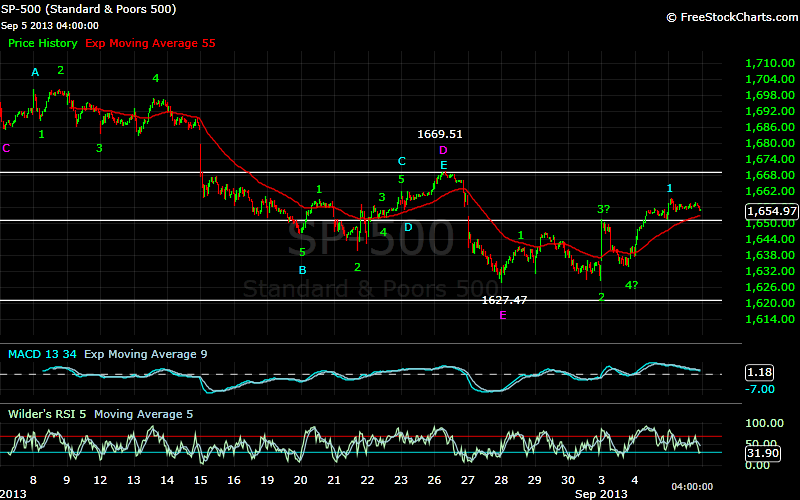The image size is (800, 500).
Task: Click the 1,710.00 price axis label
Action: click(x=770, y=63)
